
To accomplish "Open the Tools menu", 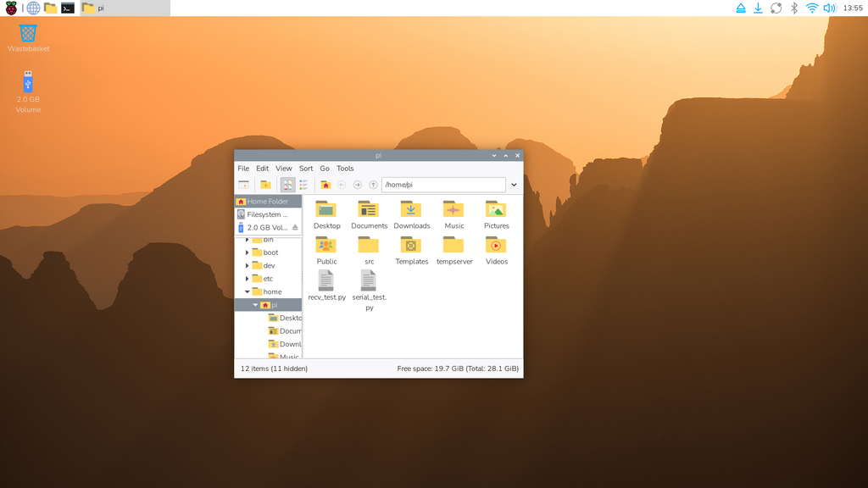I will click(x=345, y=169).
